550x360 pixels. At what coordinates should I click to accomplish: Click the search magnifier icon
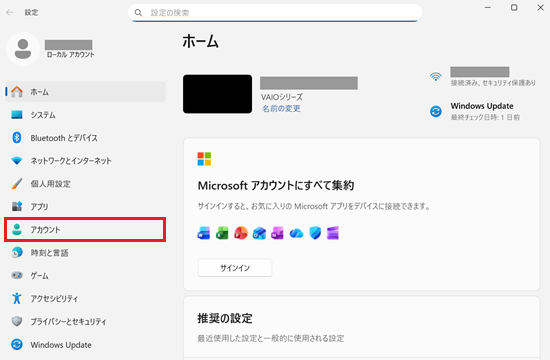click(139, 13)
